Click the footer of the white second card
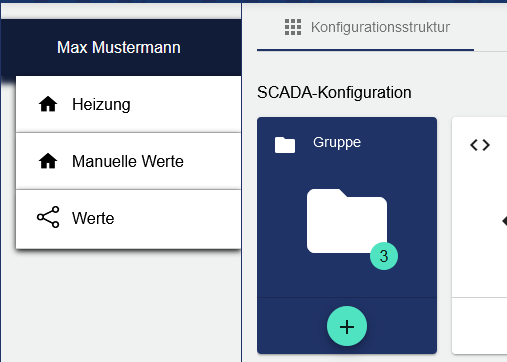507x362 pixels. 479,326
